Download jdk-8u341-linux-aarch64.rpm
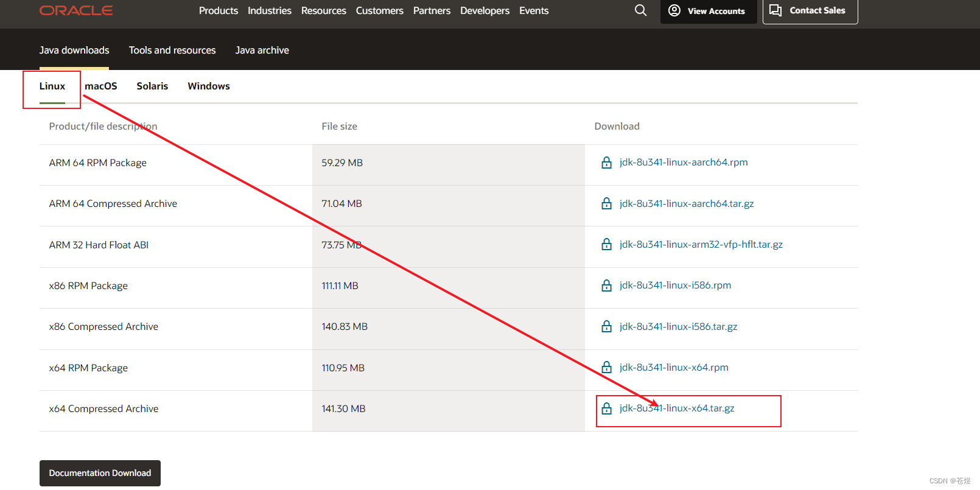The width and height of the screenshot is (980, 490). point(684,163)
